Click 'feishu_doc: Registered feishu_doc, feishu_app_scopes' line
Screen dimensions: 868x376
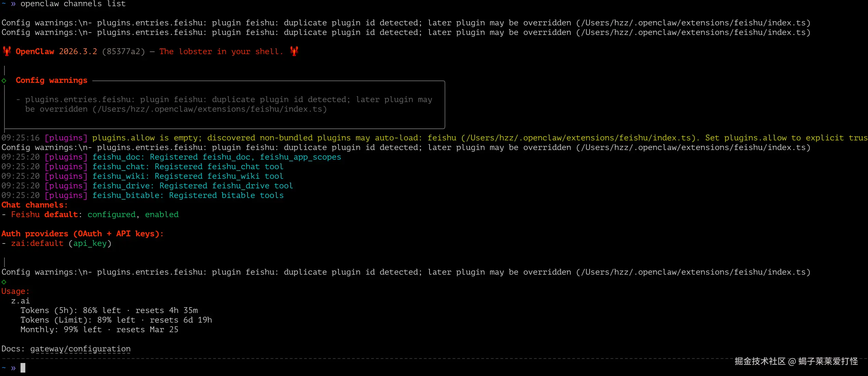[x=217, y=157]
